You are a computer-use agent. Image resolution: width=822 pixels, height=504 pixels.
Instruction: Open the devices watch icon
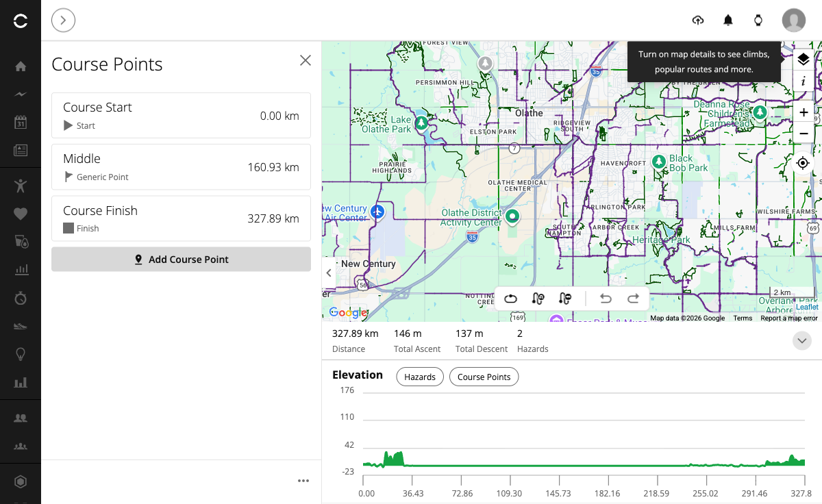coord(758,21)
